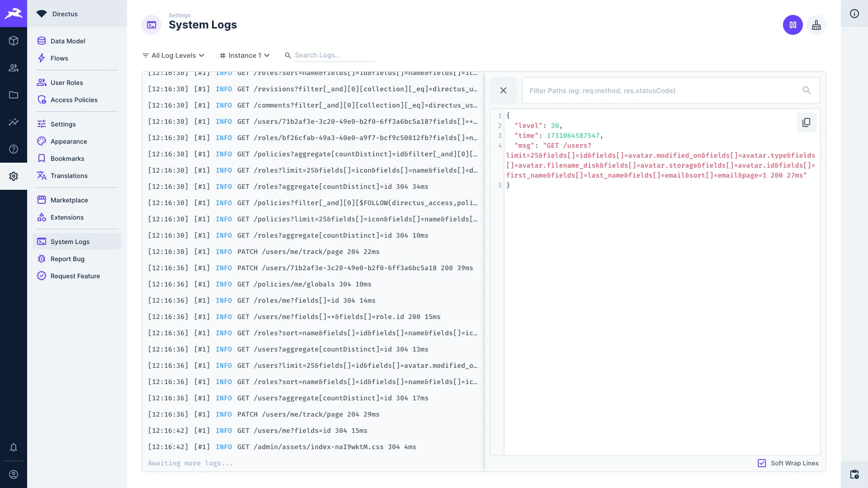
Task: Toggle the Soft Wrap Lines checkbox
Action: [x=762, y=464]
